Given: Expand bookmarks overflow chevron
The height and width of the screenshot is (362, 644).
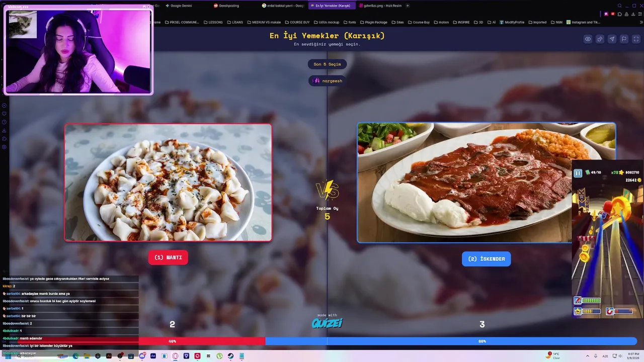Looking at the screenshot, I should pos(641,22).
